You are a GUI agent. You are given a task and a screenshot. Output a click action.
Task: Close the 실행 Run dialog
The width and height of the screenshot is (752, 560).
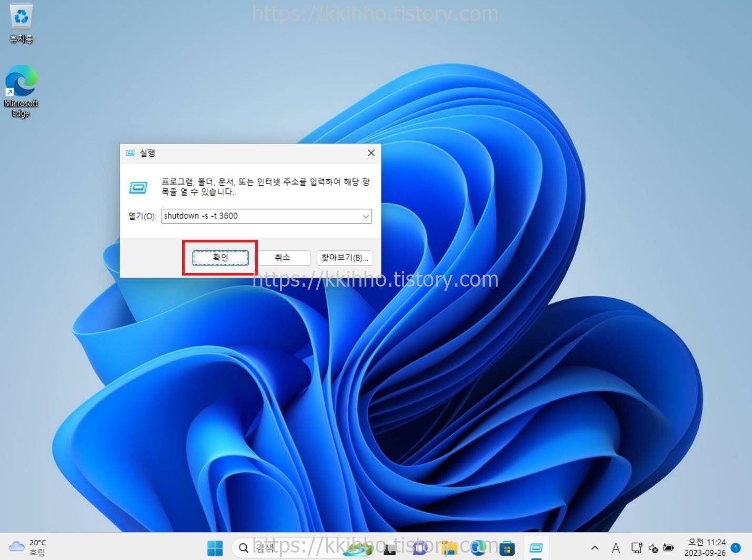tap(371, 153)
